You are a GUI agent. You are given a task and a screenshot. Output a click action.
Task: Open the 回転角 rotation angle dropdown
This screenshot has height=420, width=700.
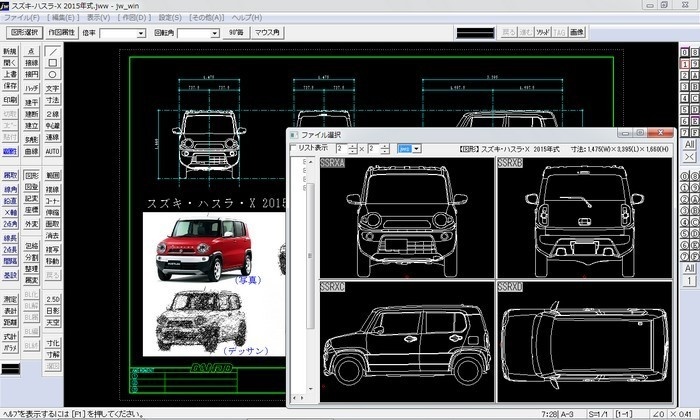click(x=215, y=33)
